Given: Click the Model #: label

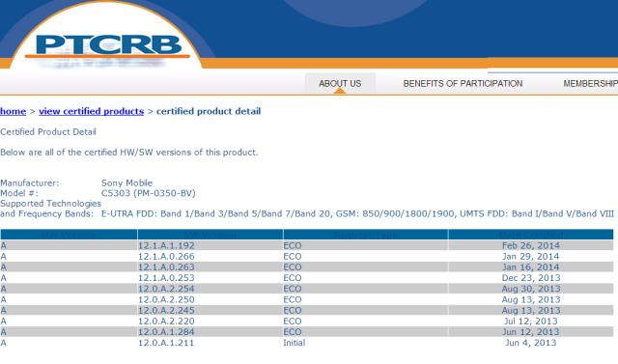Looking at the screenshot, I should click(19, 193).
